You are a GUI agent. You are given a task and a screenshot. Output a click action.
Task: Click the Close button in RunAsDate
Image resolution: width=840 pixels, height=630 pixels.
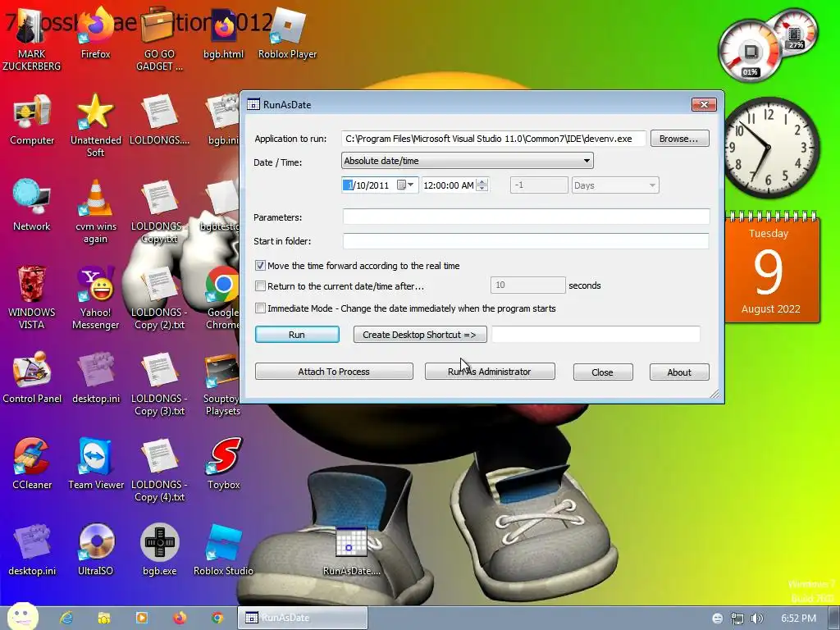point(603,372)
